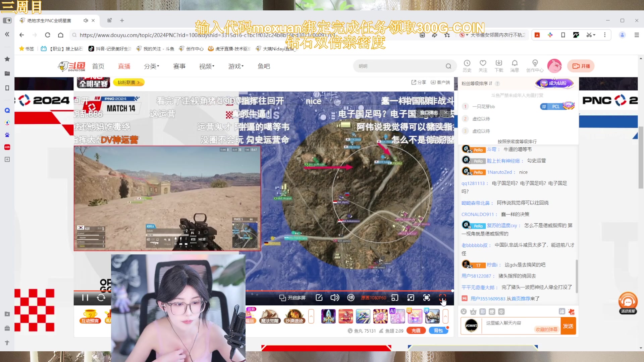Screen dimensions: 644x362
Task: Reload the stream with the refresh icon in player controls
Action: tap(101, 298)
